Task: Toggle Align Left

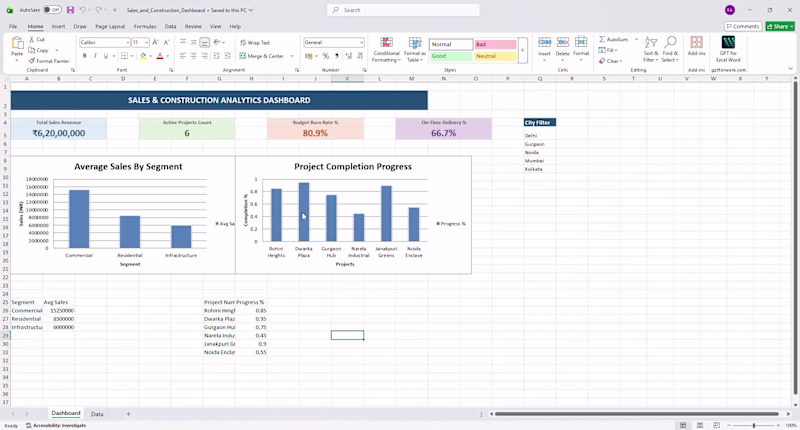Action: [x=183, y=56]
